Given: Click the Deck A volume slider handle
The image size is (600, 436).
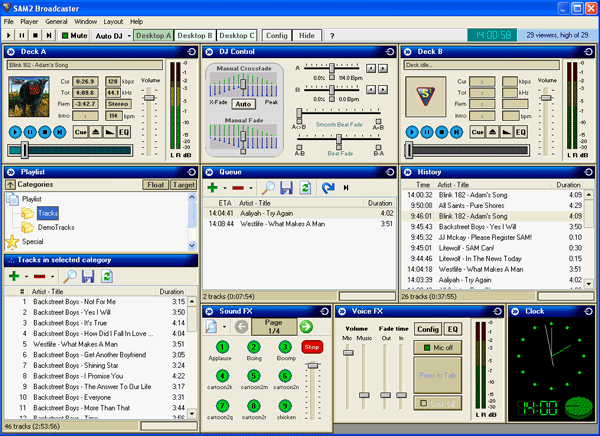Looking at the screenshot, I should click(x=149, y=98).
